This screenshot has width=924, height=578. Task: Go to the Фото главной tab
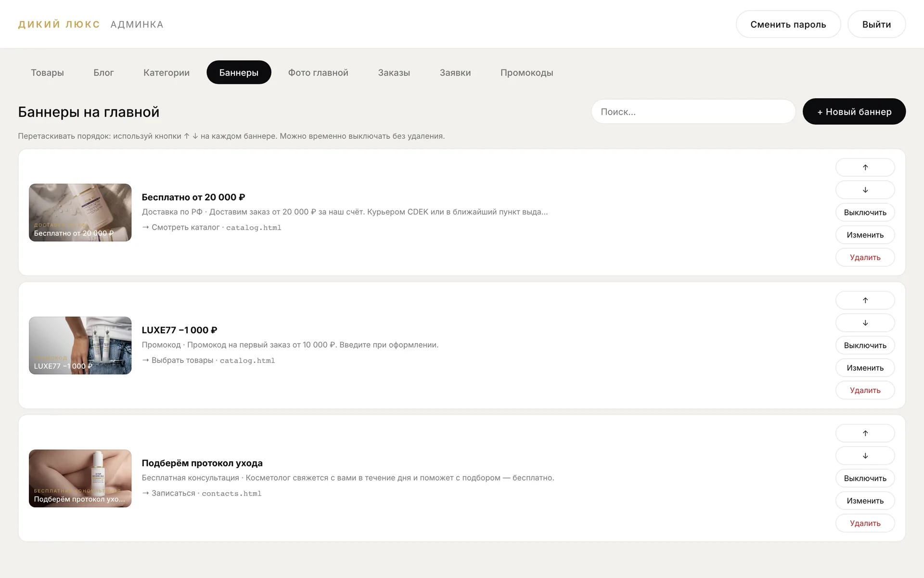(318, 72)
